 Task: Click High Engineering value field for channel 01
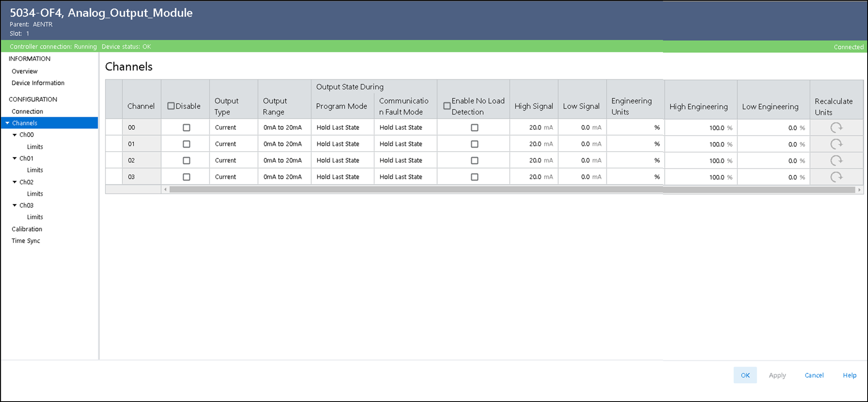point(700,144)
